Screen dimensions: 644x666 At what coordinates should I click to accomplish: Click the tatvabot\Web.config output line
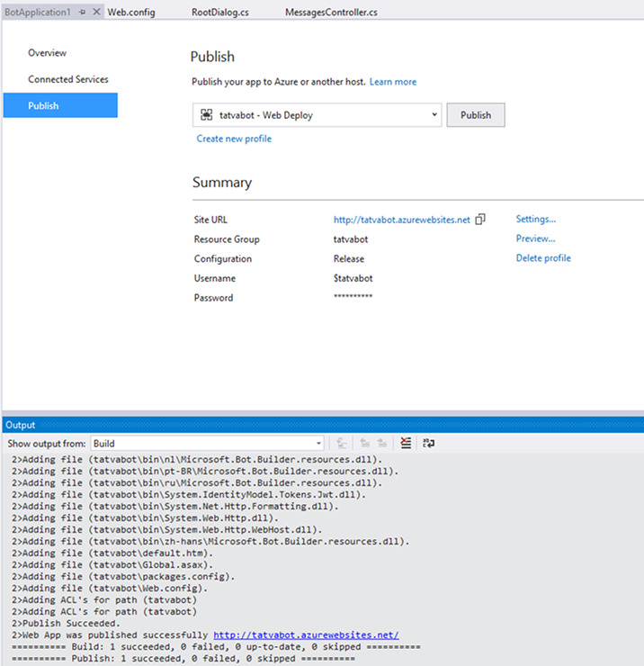110,588
